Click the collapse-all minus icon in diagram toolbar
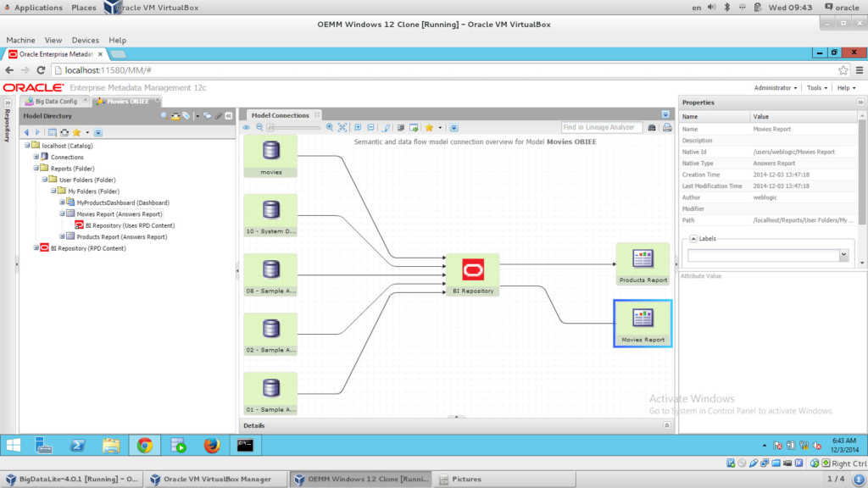Viewport: 868px width, 488px height. click(x=371, y=127)
